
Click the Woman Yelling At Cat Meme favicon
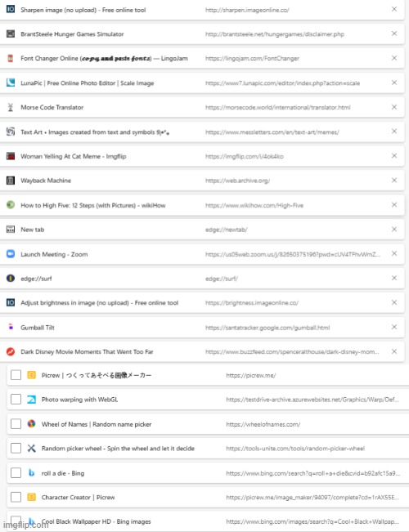[11, 156]
